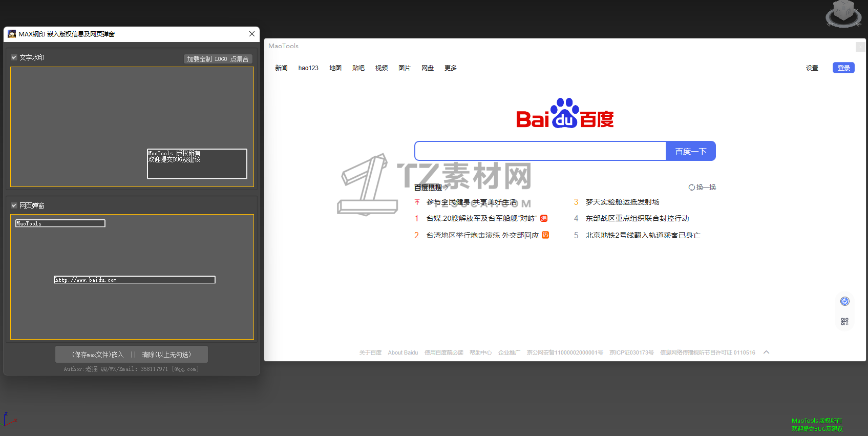Toggle the 网页弹窗 checkbox

[x=14, y=205]
